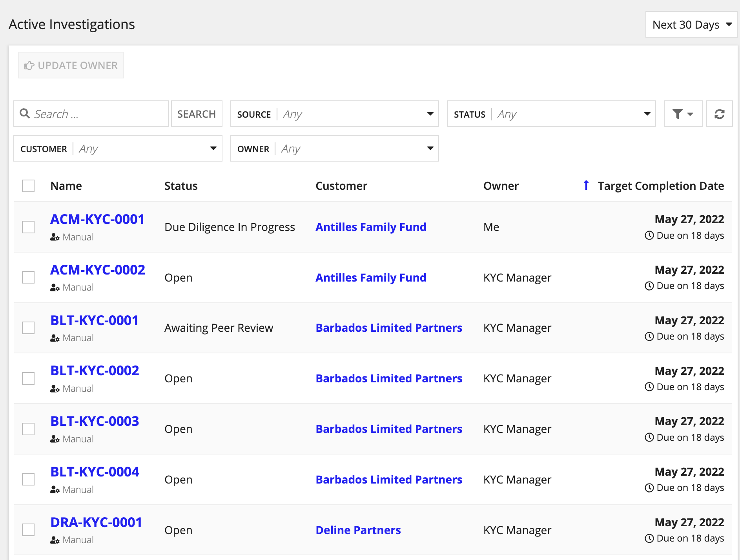
Task: Open investigation ACM-KYC-0001
Action: point(97,219)
